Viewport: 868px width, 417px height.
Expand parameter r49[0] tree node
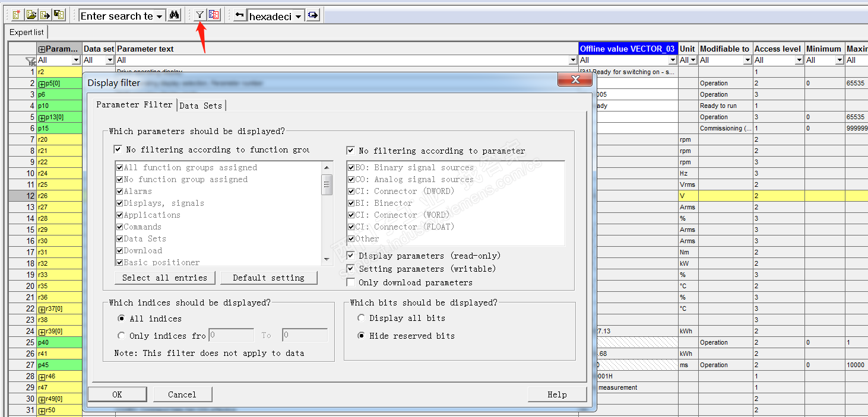pyautogui.click(x=42, y=399)
